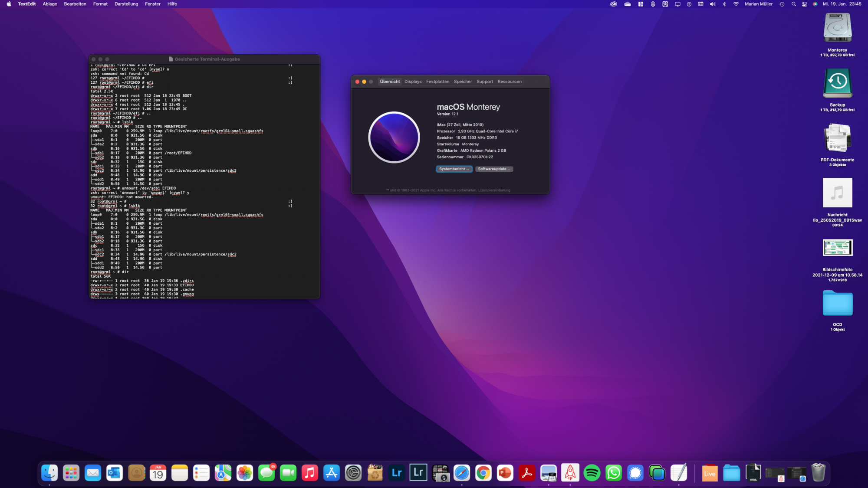Screen dimensions: 868x488
Task: Open WhatsApp in the dock
Action: pyautogui.click(x=614, y=473)
